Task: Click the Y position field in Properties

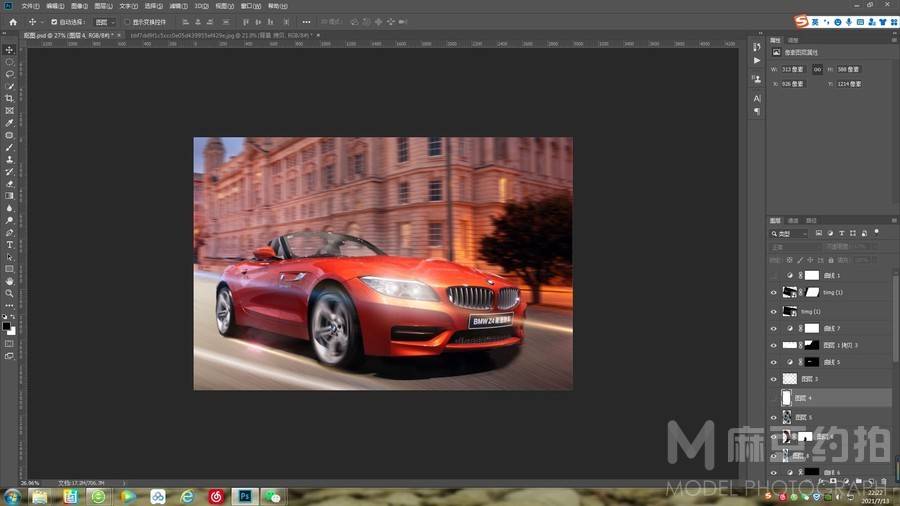Action: 849,84
